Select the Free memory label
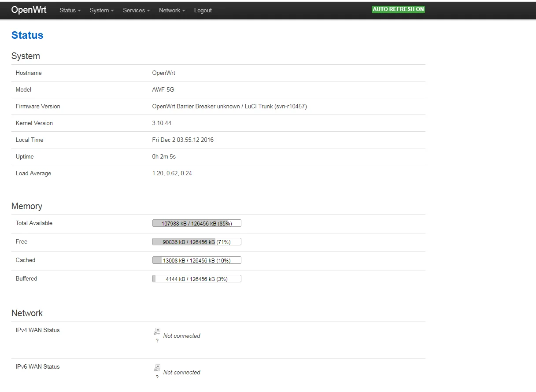536x392 pixels. (x=22, y=241)
